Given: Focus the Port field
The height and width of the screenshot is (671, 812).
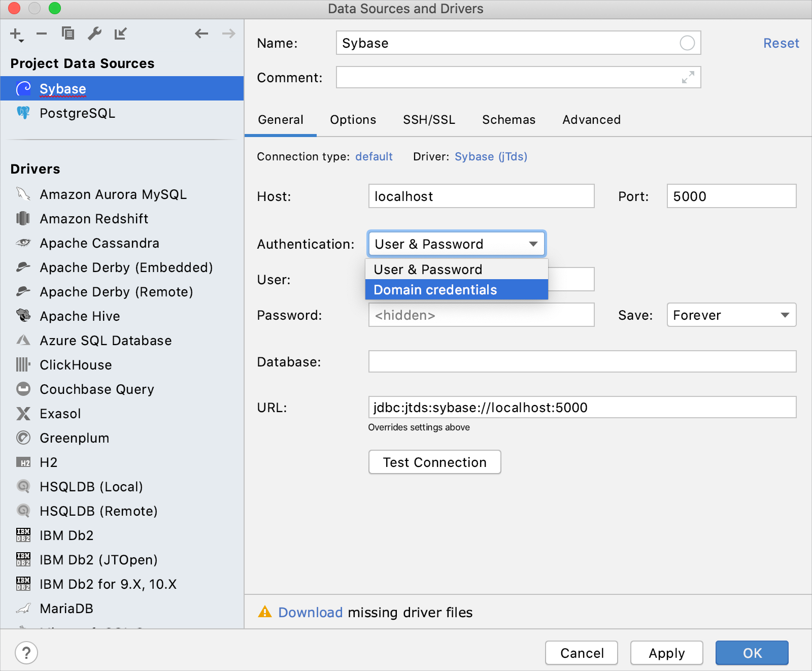Looking at the screenshot, I should [731, 196].
